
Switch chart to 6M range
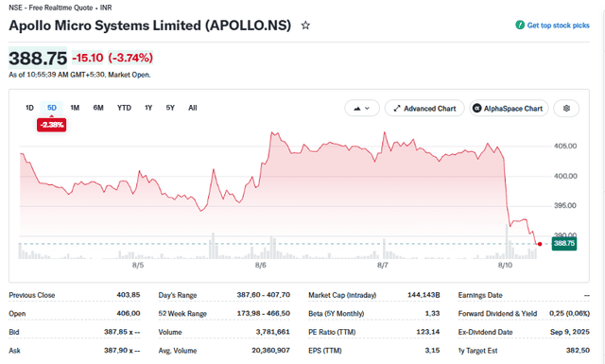(98, 108)
